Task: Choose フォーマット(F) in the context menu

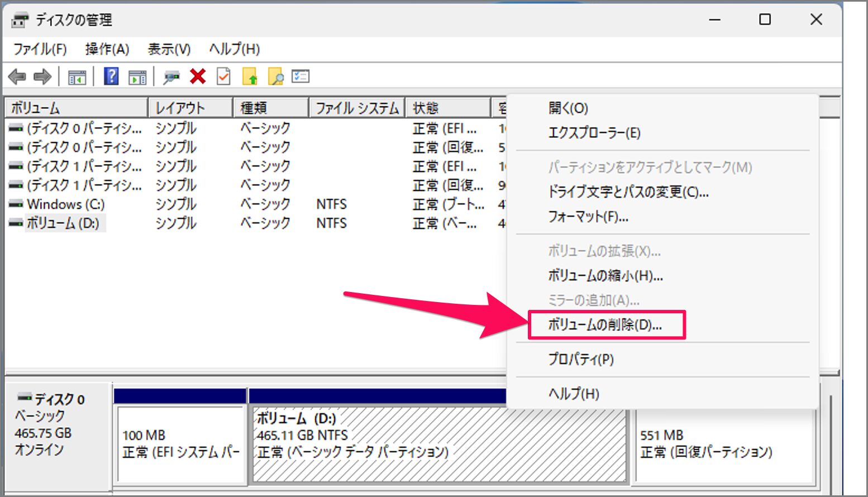Action: point(587,217)
